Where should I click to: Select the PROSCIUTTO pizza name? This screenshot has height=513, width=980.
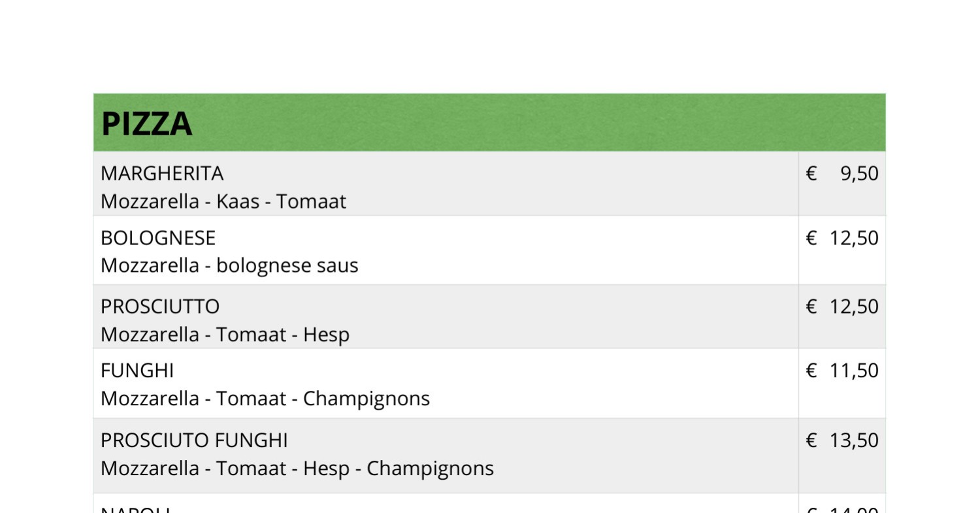160,306
